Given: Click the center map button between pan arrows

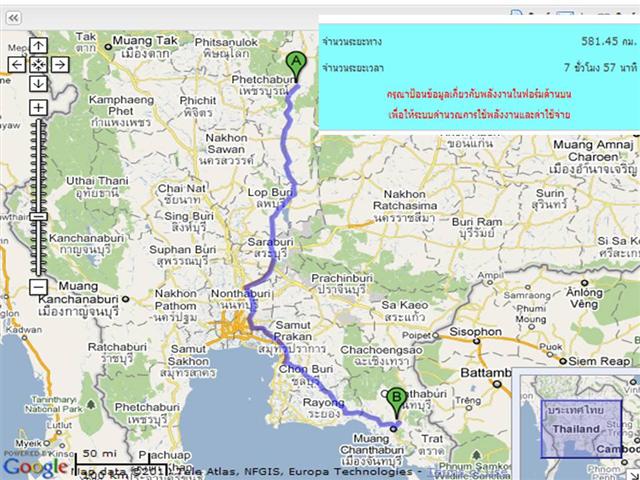Looking at the screenshot, I should [x=37, y=64].
